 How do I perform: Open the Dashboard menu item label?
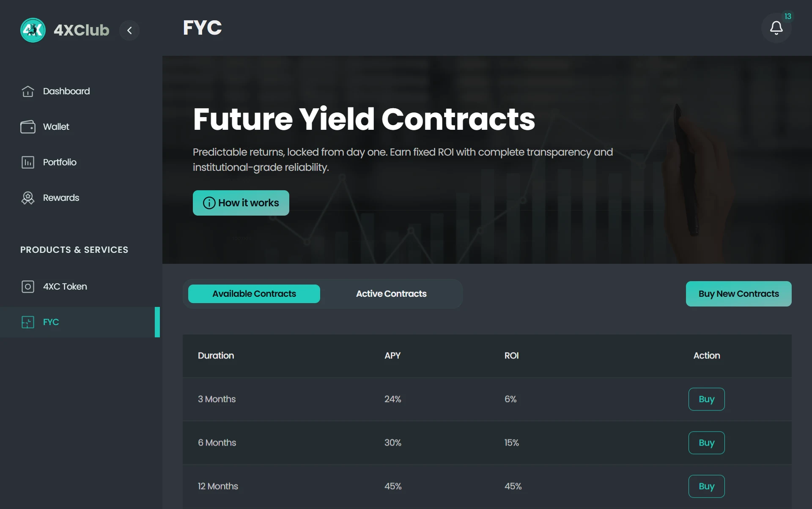pos(66,91)
